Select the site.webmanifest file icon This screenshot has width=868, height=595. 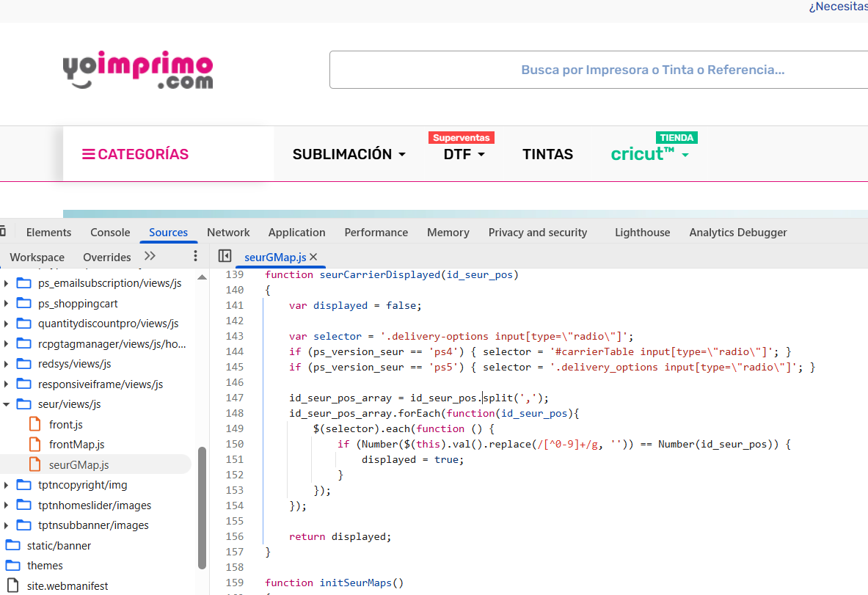click(x=13, y=585)
